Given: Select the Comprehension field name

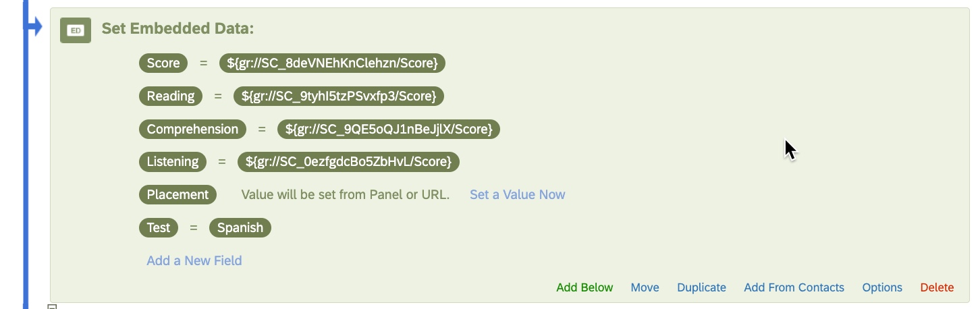Looking at the screenshot, I should (193, 130).
